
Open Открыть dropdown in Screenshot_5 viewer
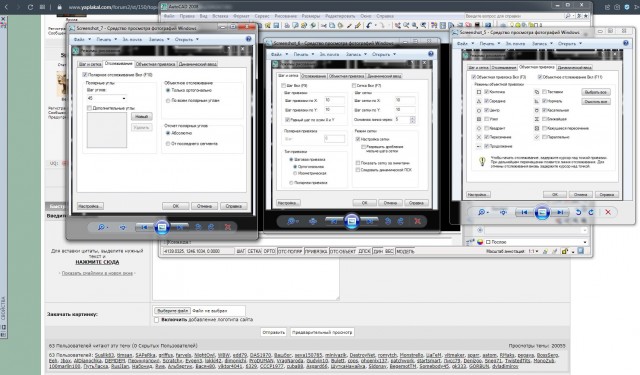569,44
